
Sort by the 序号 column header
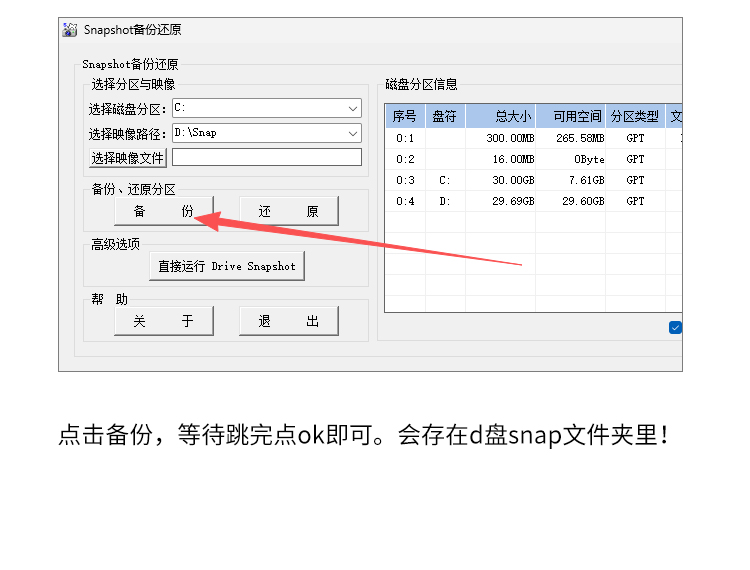(x=405, y=116)
